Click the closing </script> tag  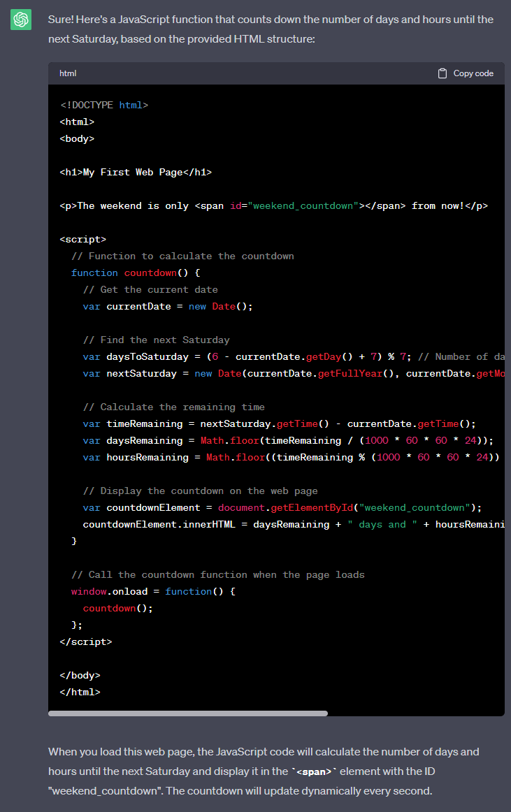pos(86,641)
